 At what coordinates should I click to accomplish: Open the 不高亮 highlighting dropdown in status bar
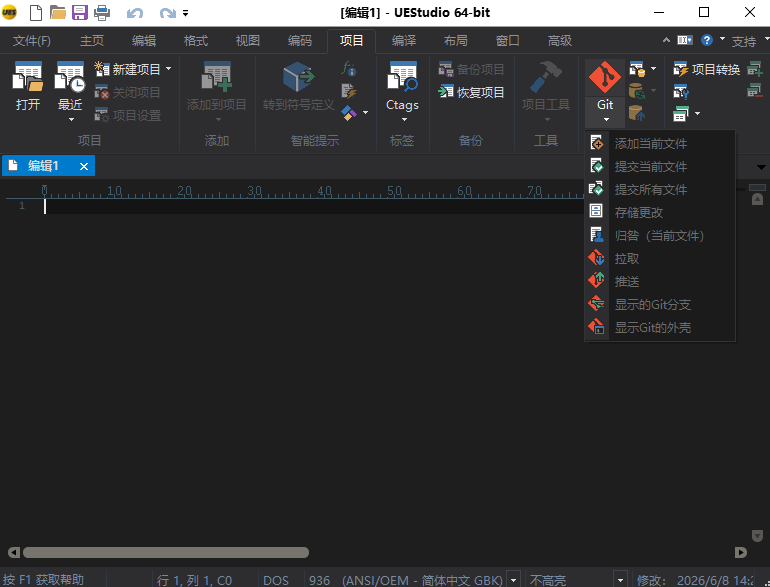620,580
